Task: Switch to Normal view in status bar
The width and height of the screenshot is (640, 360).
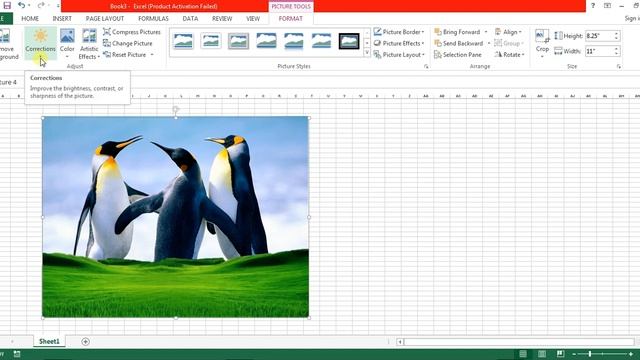Action: coord(523,354)
